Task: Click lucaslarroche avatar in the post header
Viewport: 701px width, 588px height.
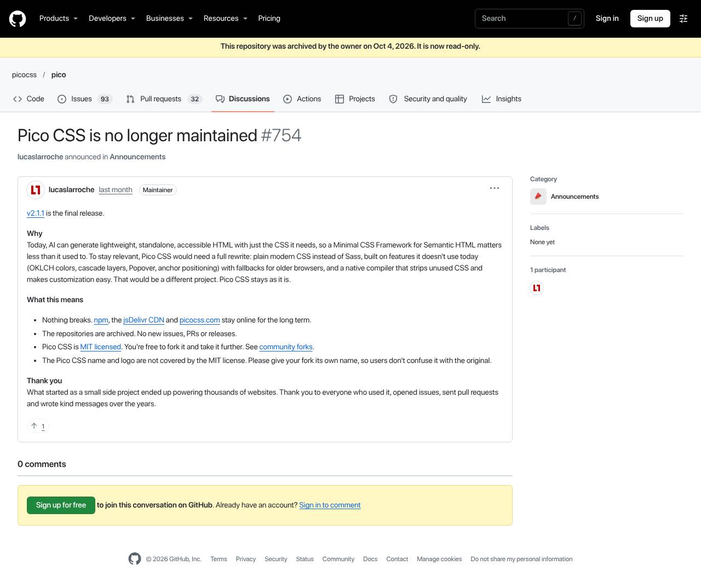Action: point(36,190)
